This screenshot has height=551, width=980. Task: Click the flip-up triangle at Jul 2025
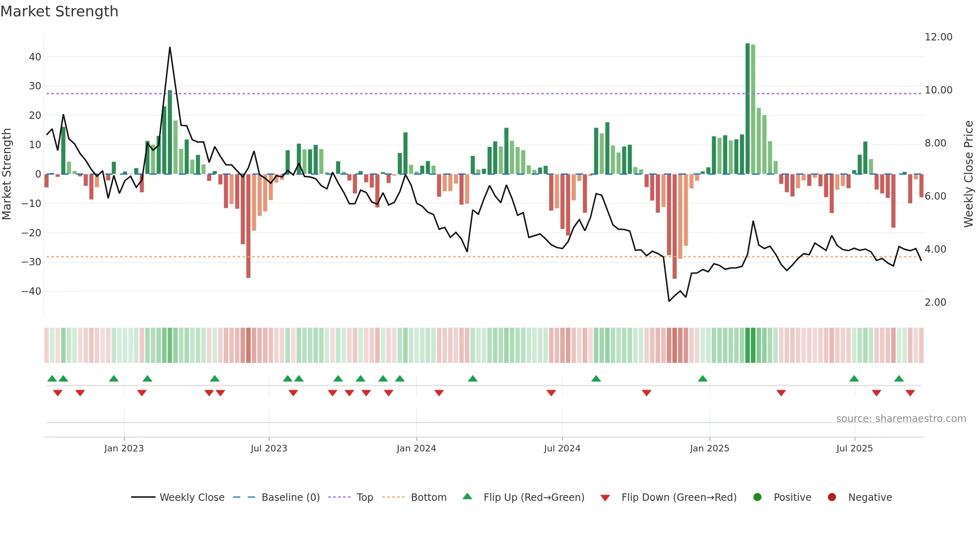pyautogui.click(x=854, y=378)
